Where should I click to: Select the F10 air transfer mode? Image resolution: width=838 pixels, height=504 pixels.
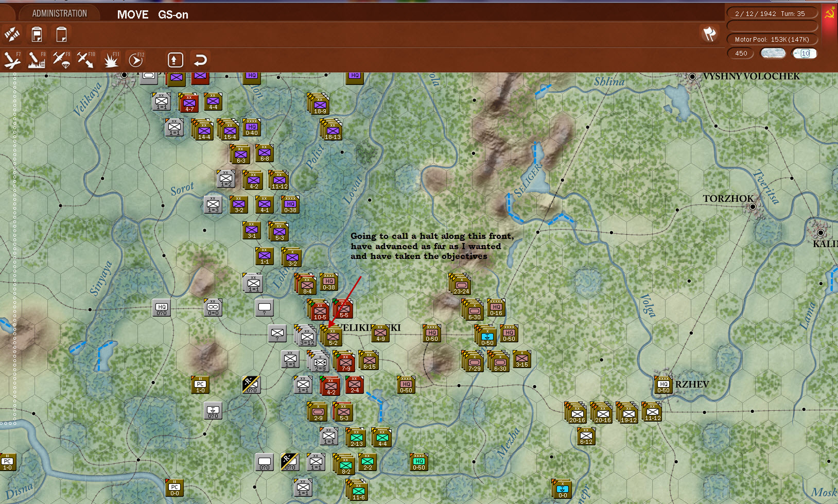coord(86,60)
